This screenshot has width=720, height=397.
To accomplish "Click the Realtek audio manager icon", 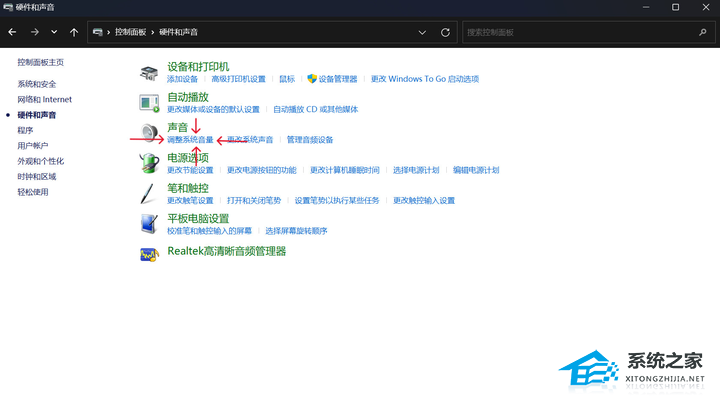I will tap(149, 254).
